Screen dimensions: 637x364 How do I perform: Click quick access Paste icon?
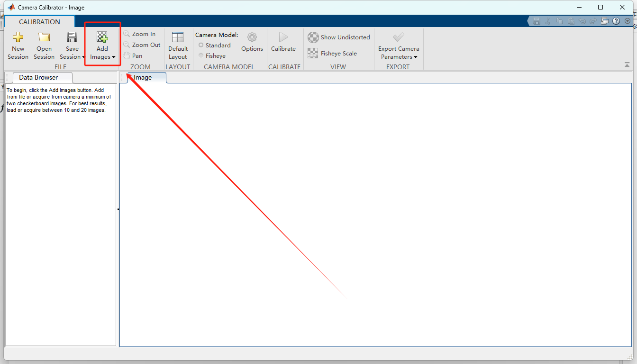[571, 21]
